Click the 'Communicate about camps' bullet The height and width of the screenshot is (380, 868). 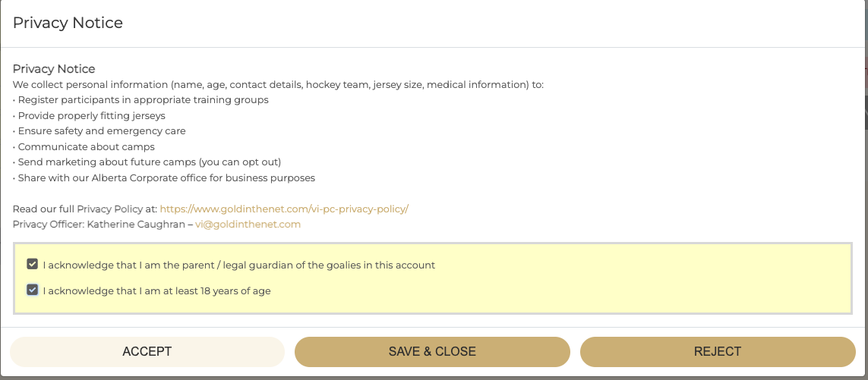point(84,147)
